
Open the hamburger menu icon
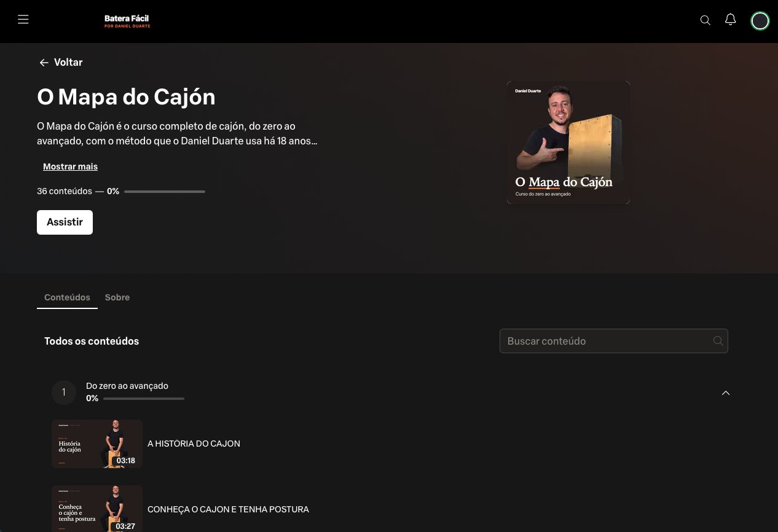[x=23, y=20]
